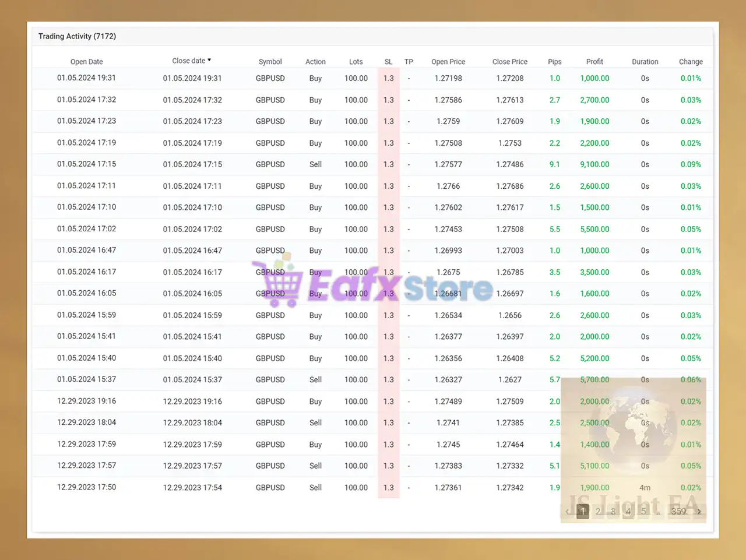Viewport: 746px width, 560px height.
Task: Sort by the Pips column header
Action: (x=555, y=62)
